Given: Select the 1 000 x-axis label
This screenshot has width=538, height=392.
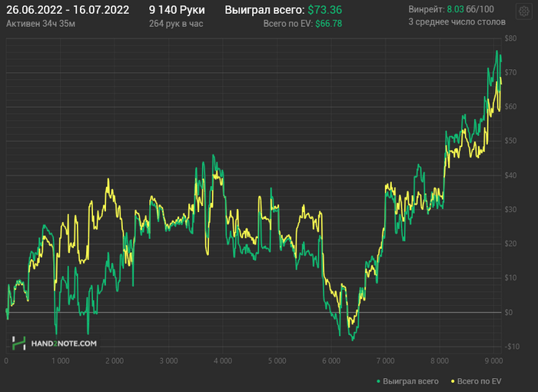Looking at the screenshot, I should [61, 360].
